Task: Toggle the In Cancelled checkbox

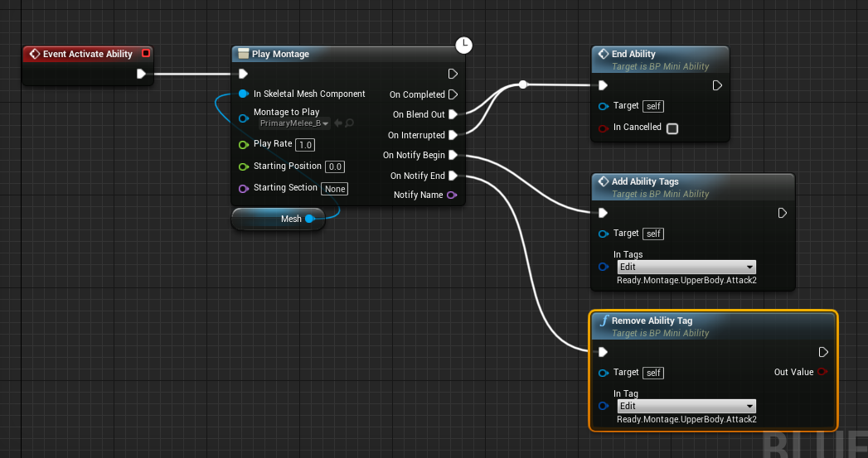Action: pyautogui.click(x=672, y=128)
